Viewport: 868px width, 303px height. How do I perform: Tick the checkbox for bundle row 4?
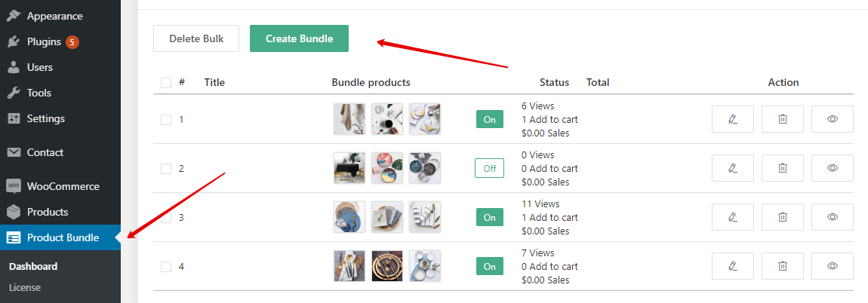[x=166, y=266]
